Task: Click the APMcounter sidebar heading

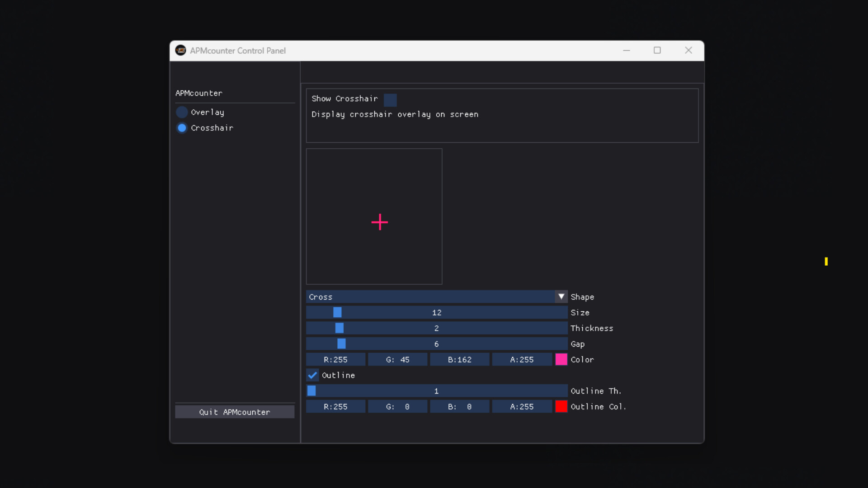Action: [198, 93]
